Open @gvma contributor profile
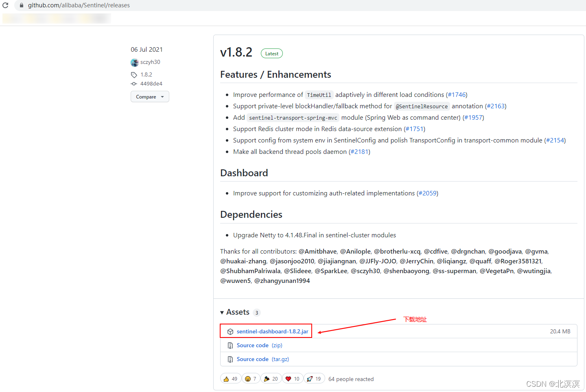 click(x=536, y=252)
